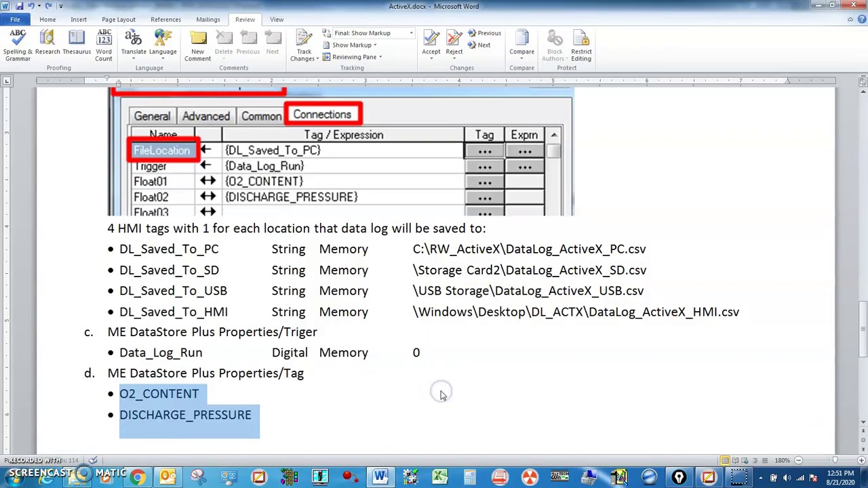Click the Word taskbar button
The image size is (868, 488).
point(380,478)
